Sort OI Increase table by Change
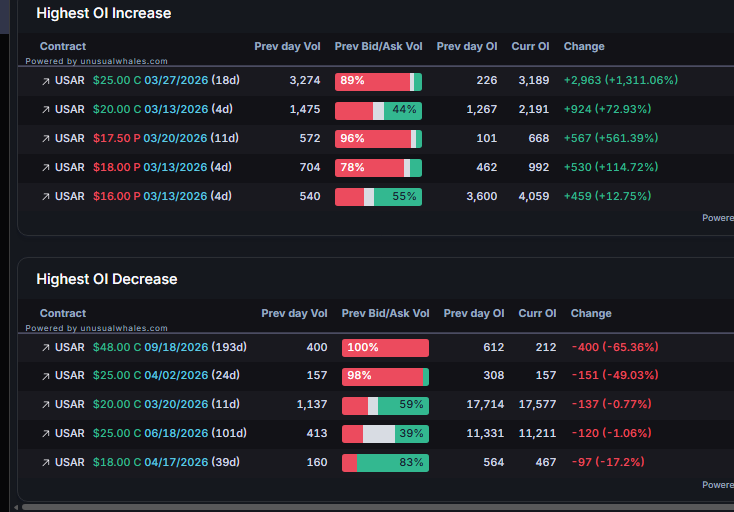Screen dimensions: 734x512 point(584,46)
